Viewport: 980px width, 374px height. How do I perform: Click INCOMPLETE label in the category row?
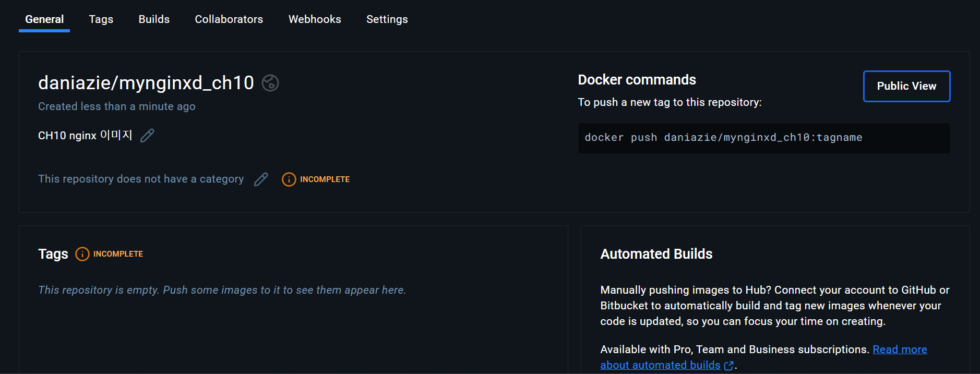325,179
